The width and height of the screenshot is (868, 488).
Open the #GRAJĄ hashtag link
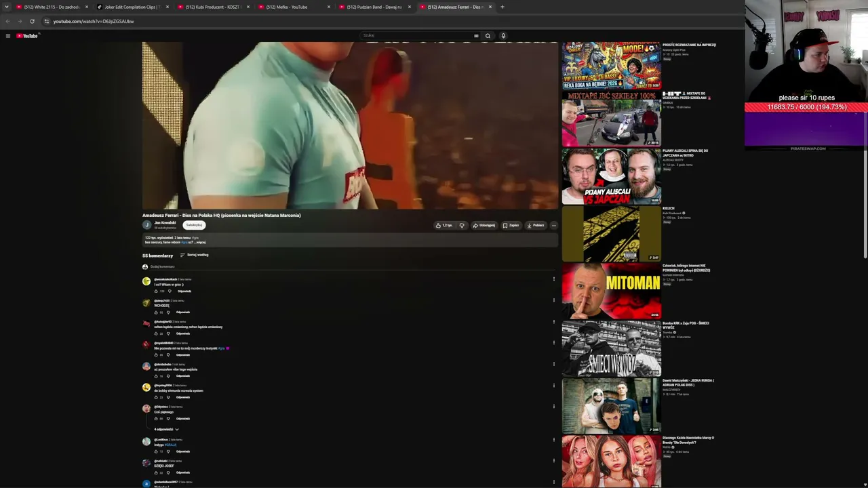pyautogui.click(x=170, y=445)
